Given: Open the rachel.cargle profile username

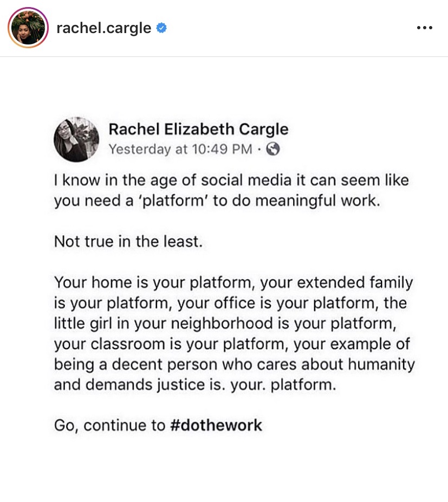Looking at the screenshot, I should (103, 28).
